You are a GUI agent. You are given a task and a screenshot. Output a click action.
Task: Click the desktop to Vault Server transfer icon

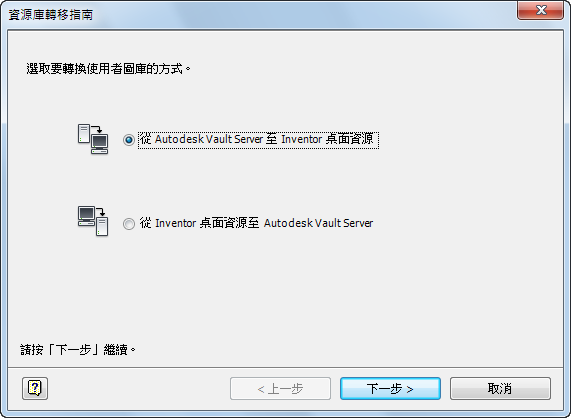[93, 221]
